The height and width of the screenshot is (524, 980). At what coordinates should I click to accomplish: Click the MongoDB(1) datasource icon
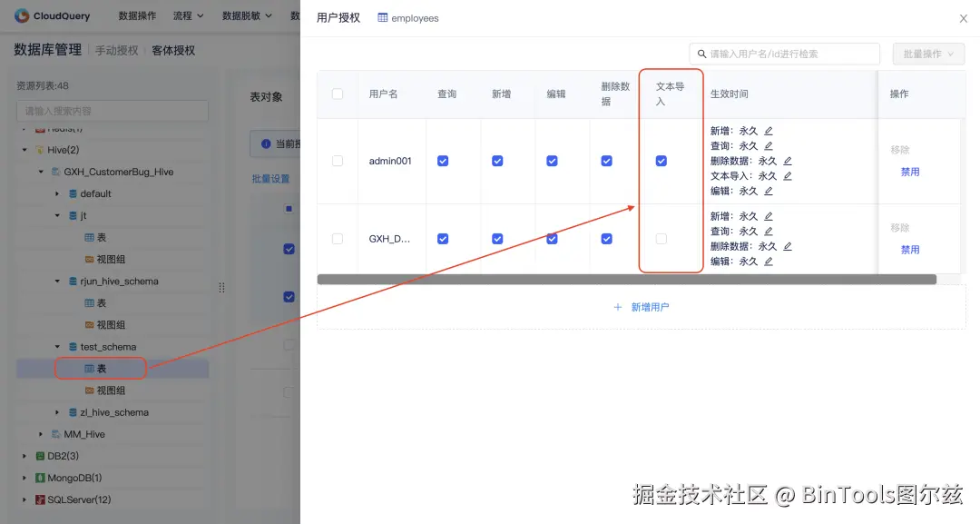40,478
